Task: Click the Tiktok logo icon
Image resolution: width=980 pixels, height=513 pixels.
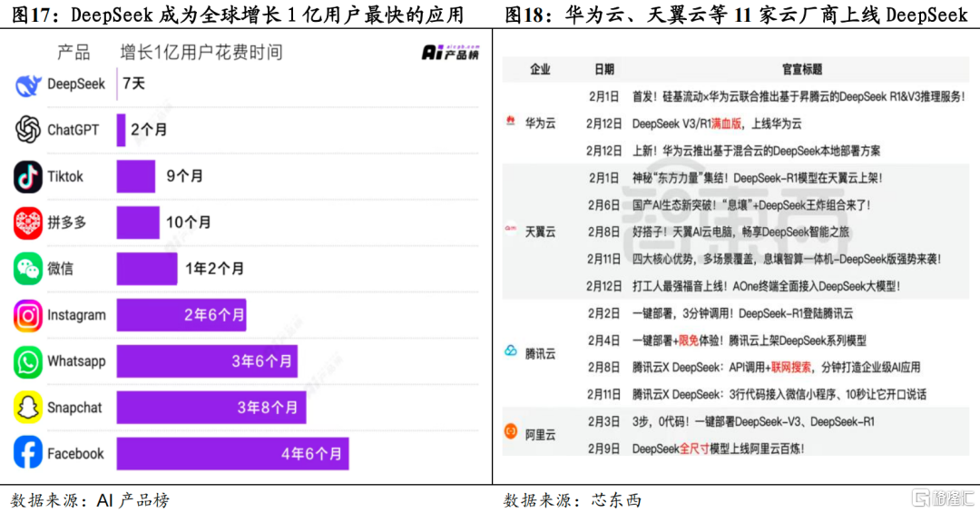Action: pyautogui.click(x=28, y=176)
